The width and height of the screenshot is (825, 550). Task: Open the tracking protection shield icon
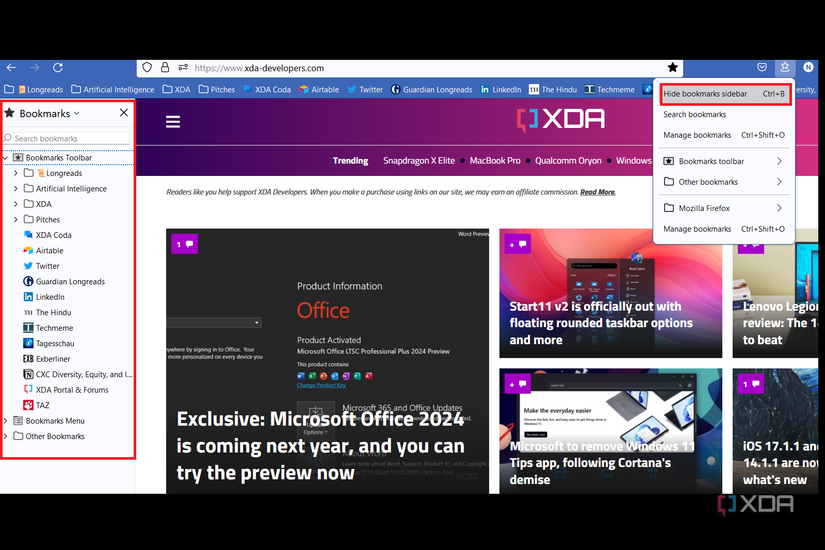pos(147,67)
